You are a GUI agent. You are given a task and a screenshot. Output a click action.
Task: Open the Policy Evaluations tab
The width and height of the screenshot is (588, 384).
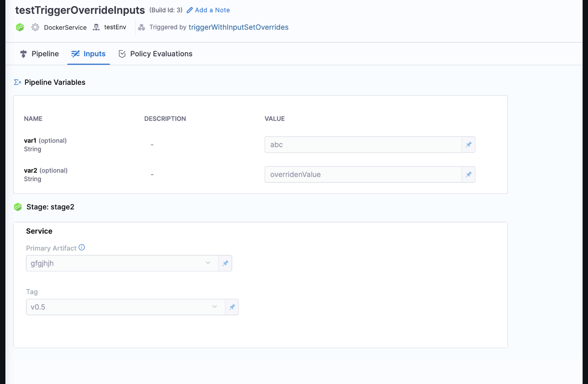155,54
